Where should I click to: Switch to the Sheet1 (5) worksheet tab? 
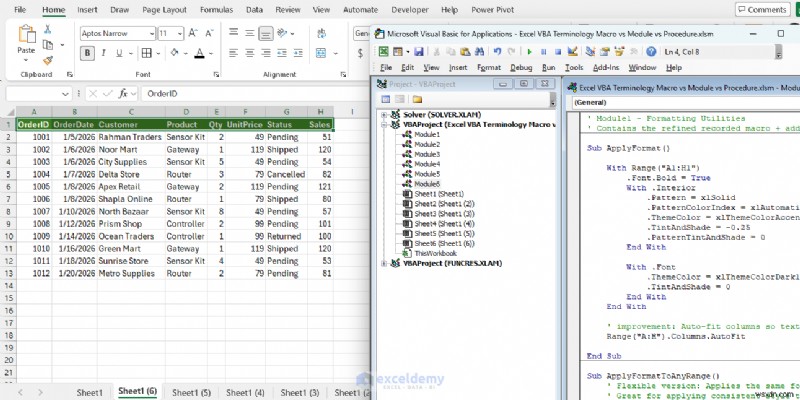[x=191, y=392]
